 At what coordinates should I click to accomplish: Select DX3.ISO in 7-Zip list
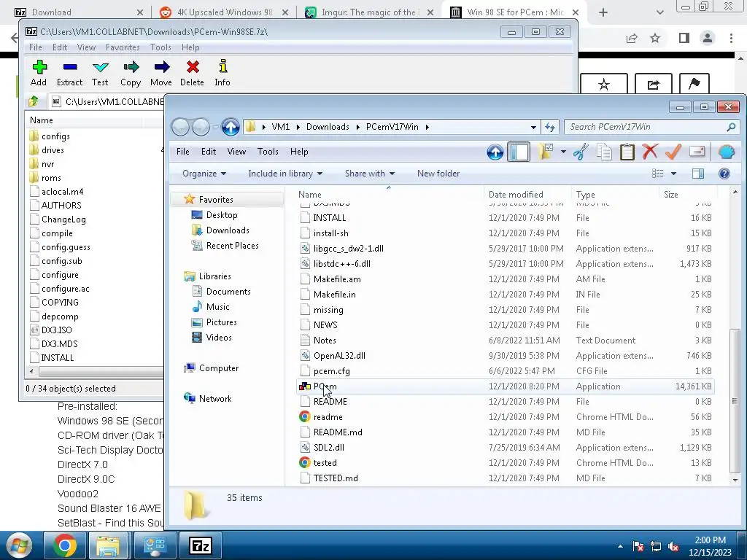[x=56, y=330]
